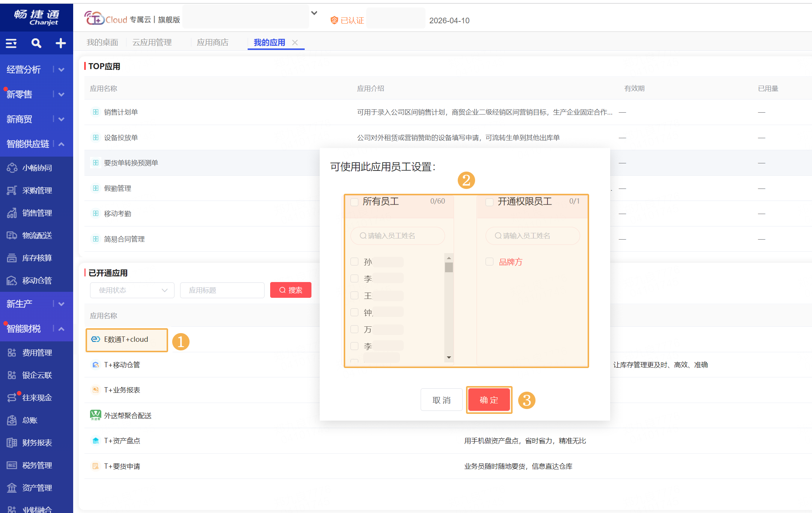Viewport: 812px width, 513px height.
Task: Open the 简易合同管理 app entry
Action: pos(124,239)
